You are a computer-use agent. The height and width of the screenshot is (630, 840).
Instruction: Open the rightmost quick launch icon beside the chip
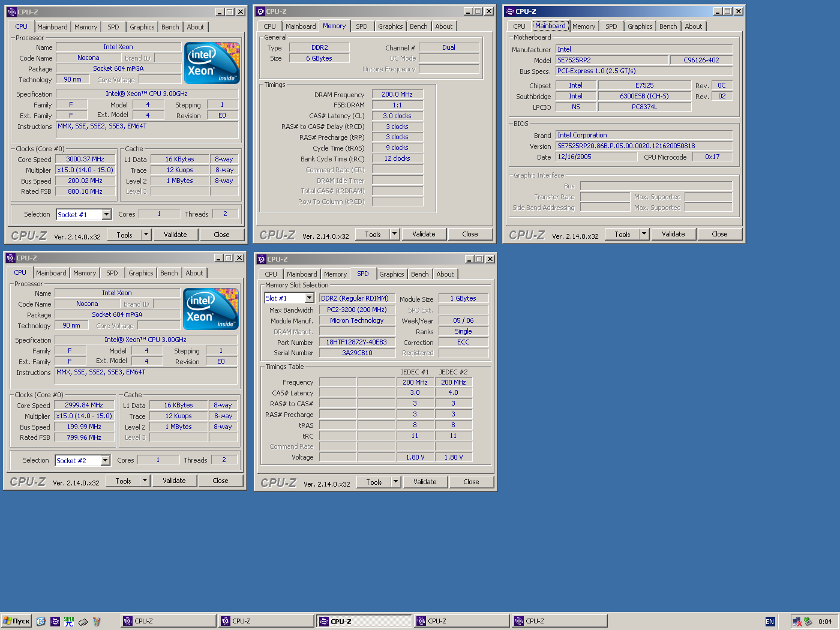[96, 621]
